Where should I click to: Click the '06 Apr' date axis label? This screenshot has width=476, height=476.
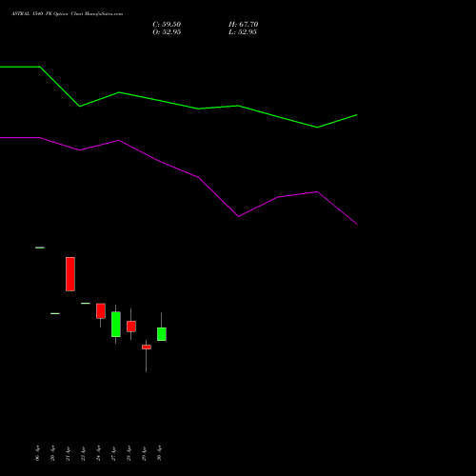[37, 453]
